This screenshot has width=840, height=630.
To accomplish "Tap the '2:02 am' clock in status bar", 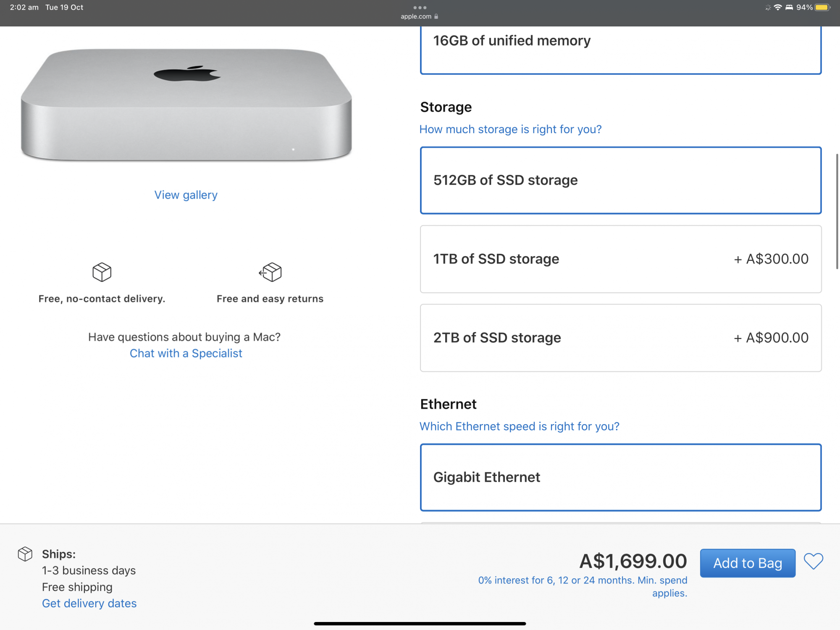I will 24,7.
